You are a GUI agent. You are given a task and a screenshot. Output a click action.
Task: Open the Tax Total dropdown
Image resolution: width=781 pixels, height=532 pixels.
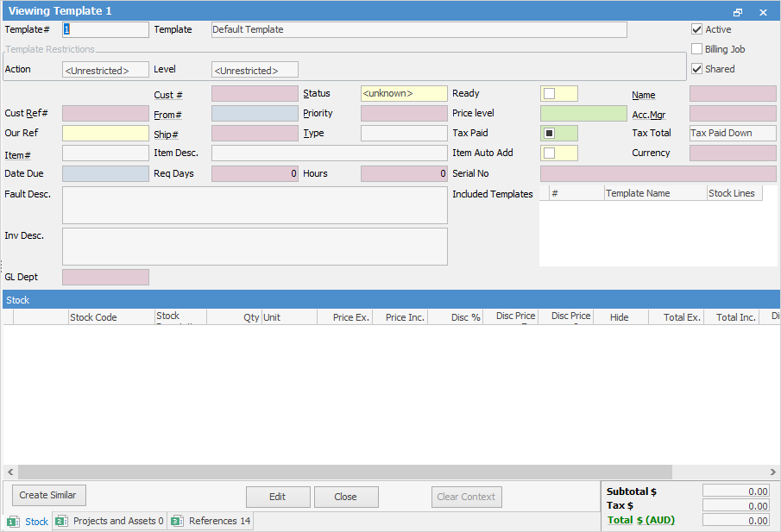coord(733,134)
